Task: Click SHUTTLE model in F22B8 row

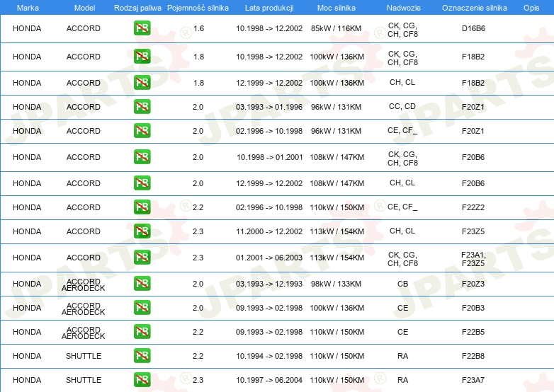Action: (84, 356)
